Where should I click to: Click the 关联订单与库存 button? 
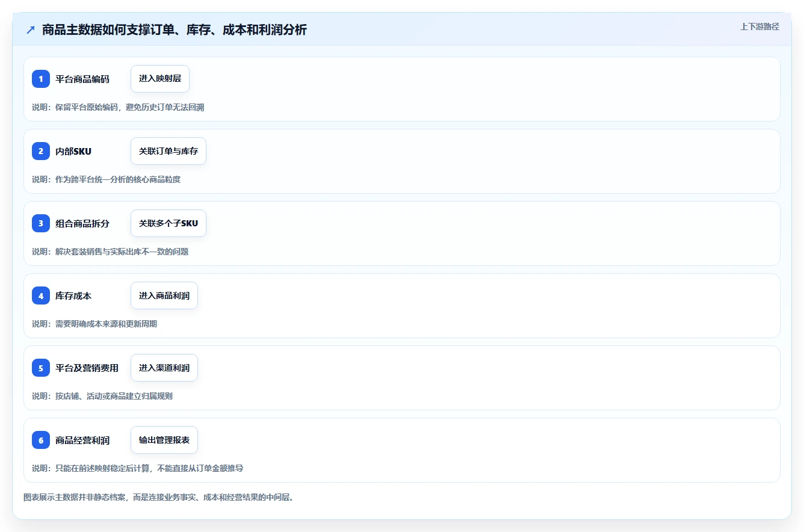tap(169, 151)
